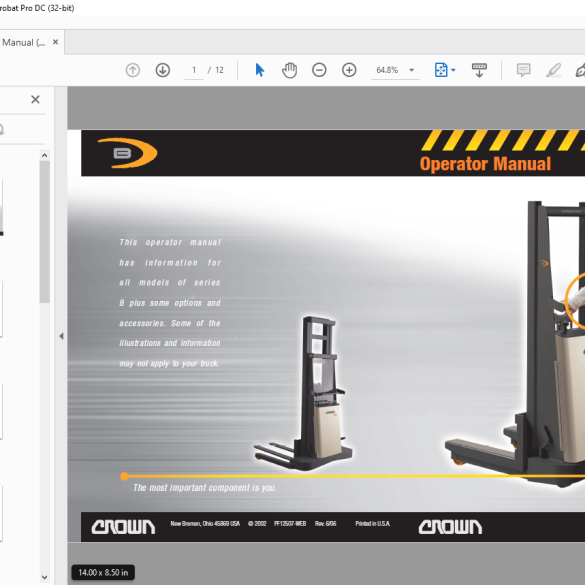This screenshot has width=585, height=585.
Task: Close the Manual document tab
Action: tap(55, 42)
